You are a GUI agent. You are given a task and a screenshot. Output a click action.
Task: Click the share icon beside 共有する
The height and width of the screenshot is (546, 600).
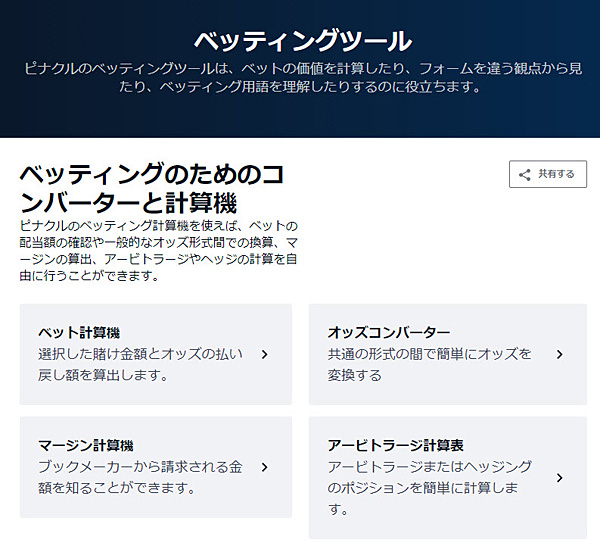(525, 175)
